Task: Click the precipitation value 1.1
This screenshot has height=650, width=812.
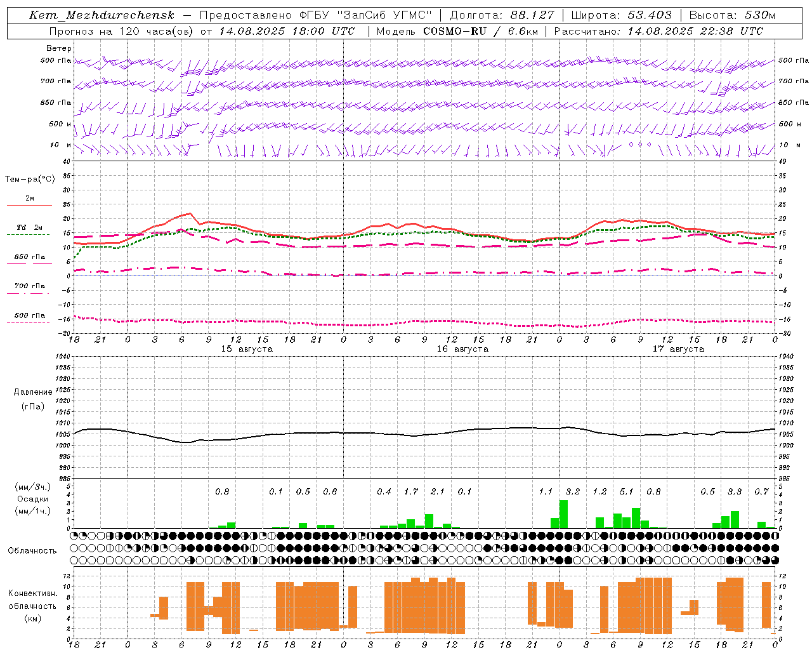Action: click(546, 491)
